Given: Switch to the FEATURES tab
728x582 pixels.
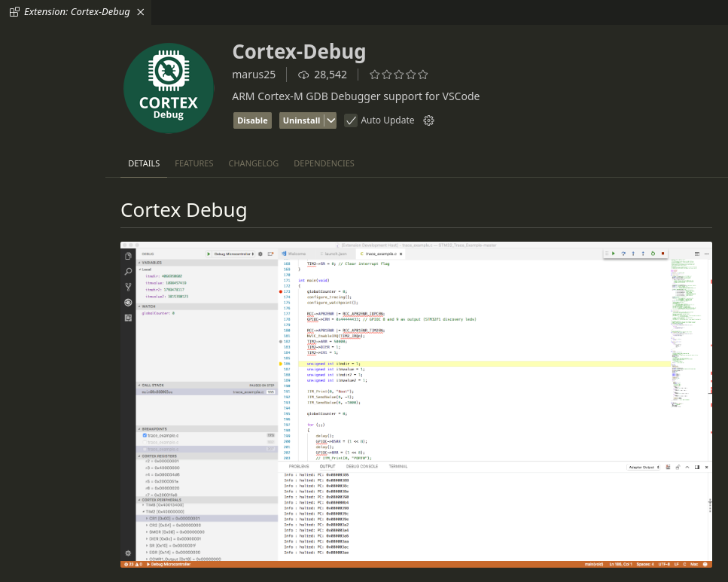Looking at the screenshot, I should 194,163.
